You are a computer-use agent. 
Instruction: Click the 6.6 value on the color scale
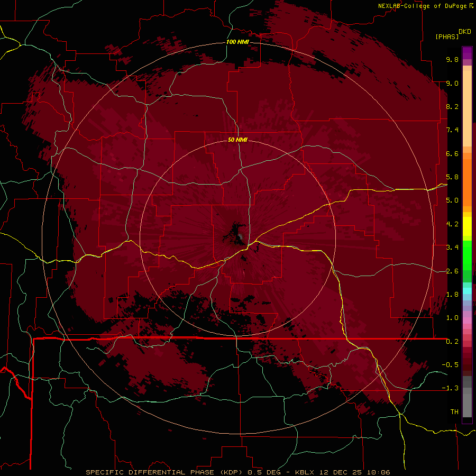tap(452, 153)
